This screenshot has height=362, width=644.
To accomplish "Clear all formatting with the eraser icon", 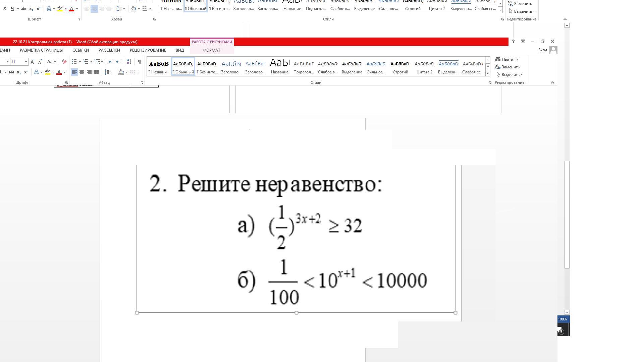I will 64,62.
